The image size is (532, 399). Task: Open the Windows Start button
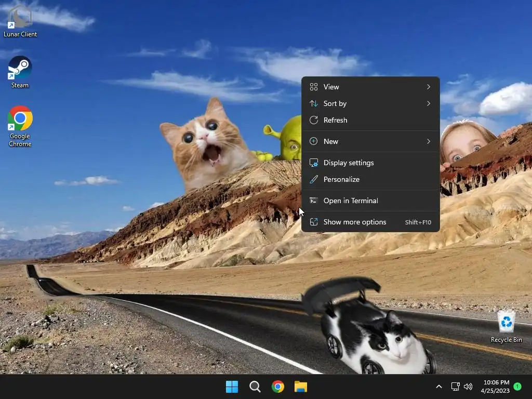coord(232,387)
